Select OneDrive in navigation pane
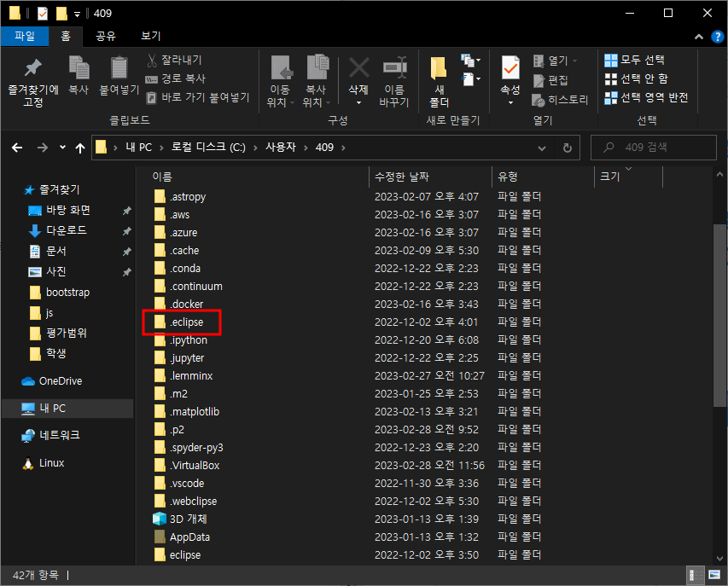Image resolution: width=728 pixels, height=586 pixels. (x=61, y=381)
